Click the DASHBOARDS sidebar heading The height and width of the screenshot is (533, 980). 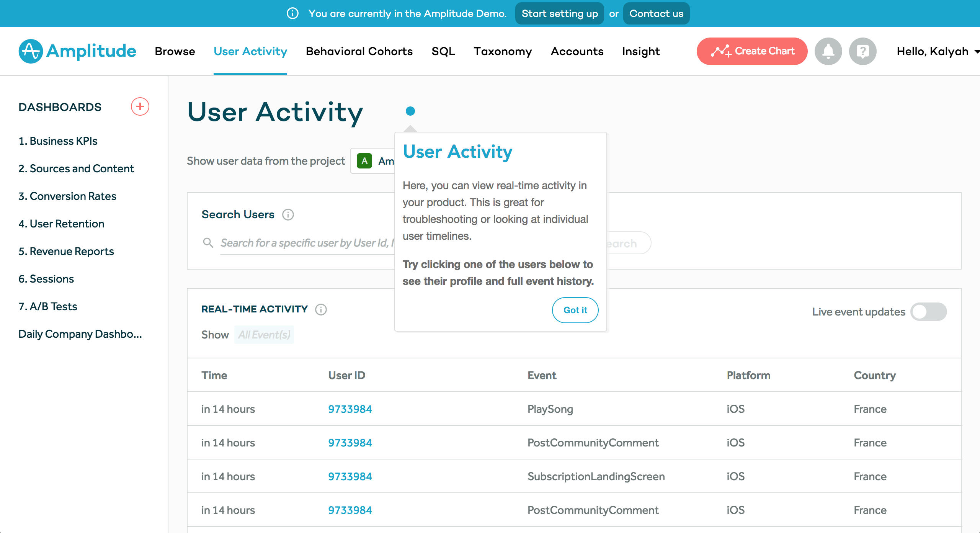[x=60, y=107]
